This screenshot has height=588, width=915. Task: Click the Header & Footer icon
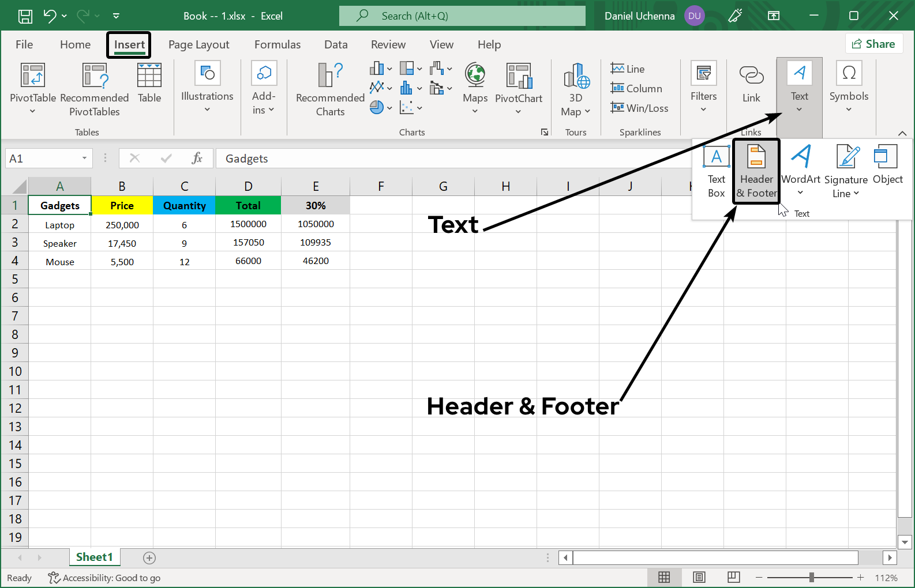coord(756,157)
